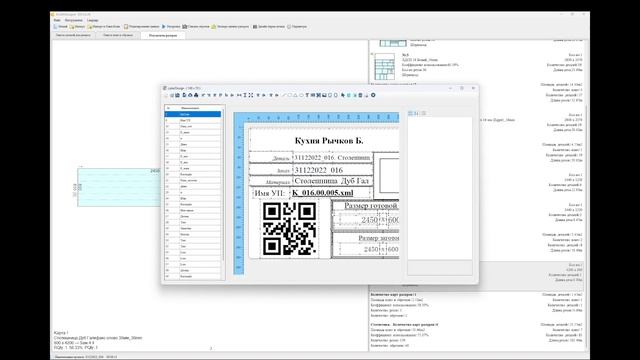Click the alphabetical sort icon in properties panel

pos(416,113)
